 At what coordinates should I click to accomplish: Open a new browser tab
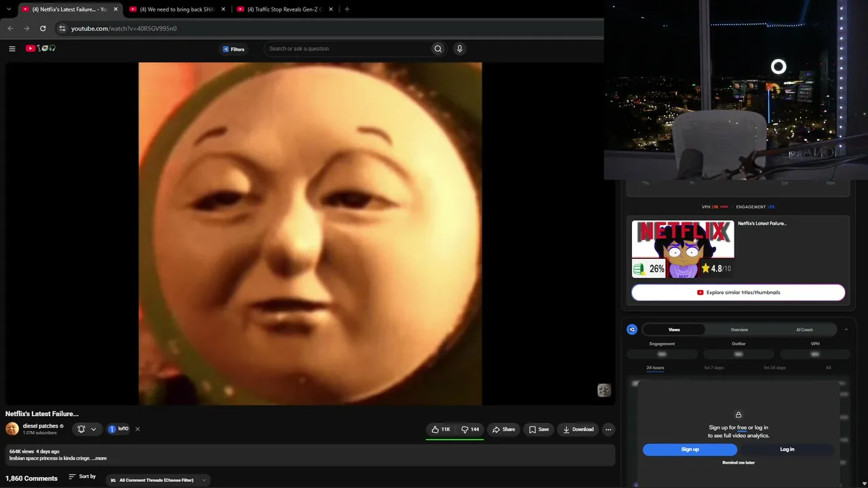tap(347, 9)
